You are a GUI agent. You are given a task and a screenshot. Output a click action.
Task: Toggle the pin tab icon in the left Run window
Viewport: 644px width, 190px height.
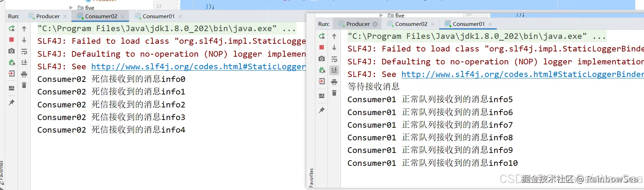click(12, 103)
